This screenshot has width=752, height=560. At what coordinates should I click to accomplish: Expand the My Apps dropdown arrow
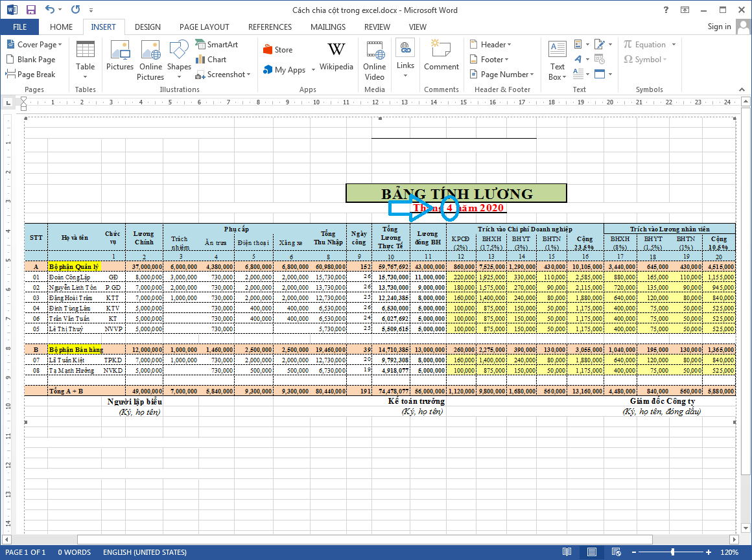tap(313, 70)
